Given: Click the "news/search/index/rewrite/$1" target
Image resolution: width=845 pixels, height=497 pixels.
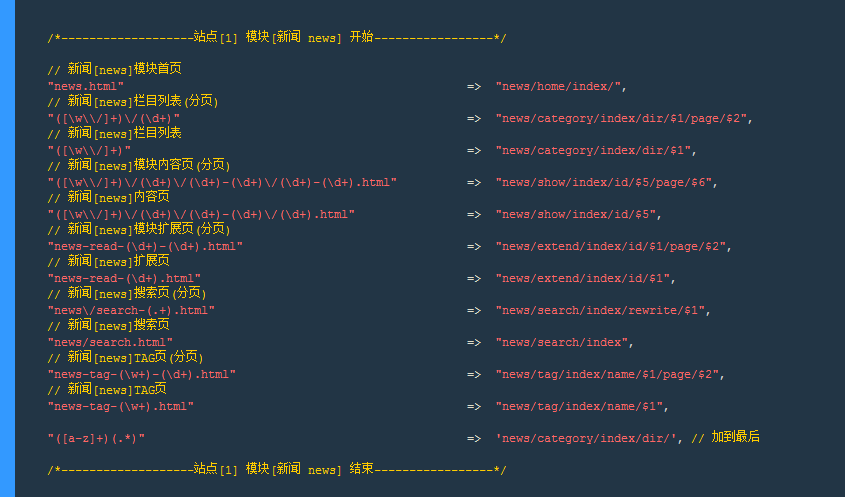Looking at the screenshot, I should click(x=600, y=311).
